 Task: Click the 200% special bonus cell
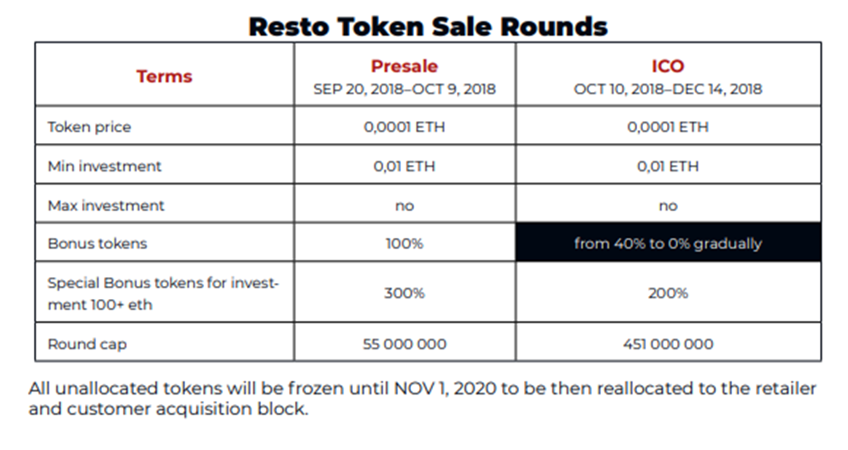click(668, 293)
